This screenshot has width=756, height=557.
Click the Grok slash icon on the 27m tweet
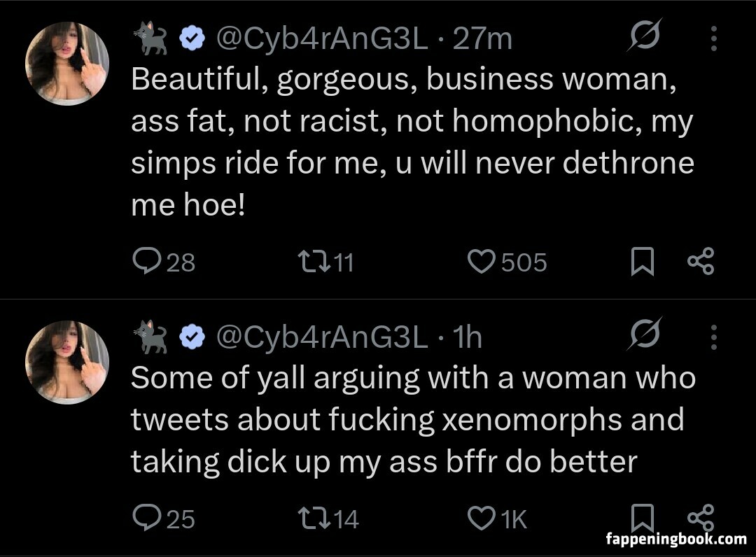[x=644, y=37]
